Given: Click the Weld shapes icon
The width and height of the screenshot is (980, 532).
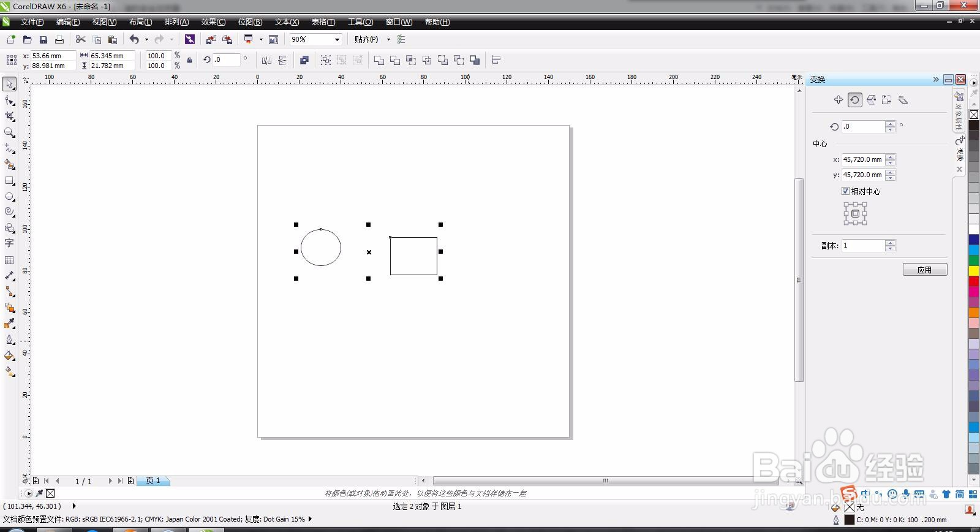Looking at the screenshot, I should (379, 60).
